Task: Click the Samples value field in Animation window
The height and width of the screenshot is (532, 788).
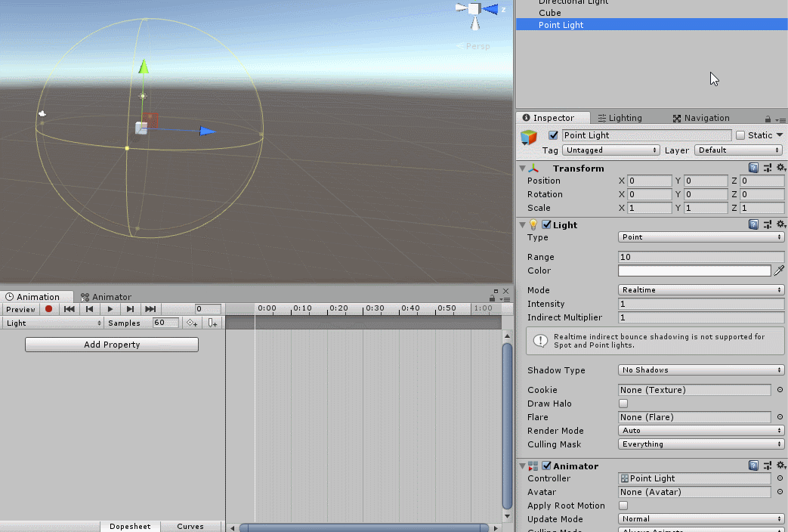Action: 163,323
